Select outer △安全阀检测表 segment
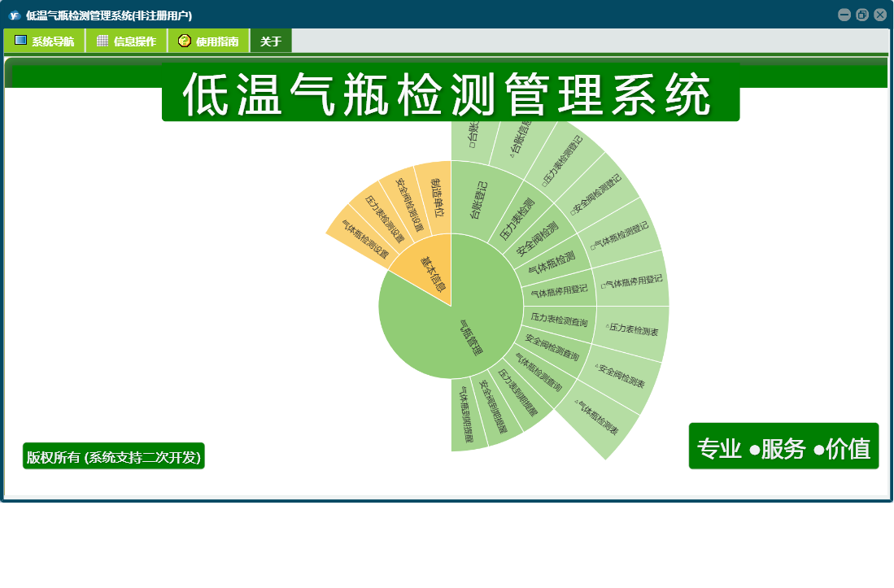The width and height of the screenshot is (894, 588). 621,376
